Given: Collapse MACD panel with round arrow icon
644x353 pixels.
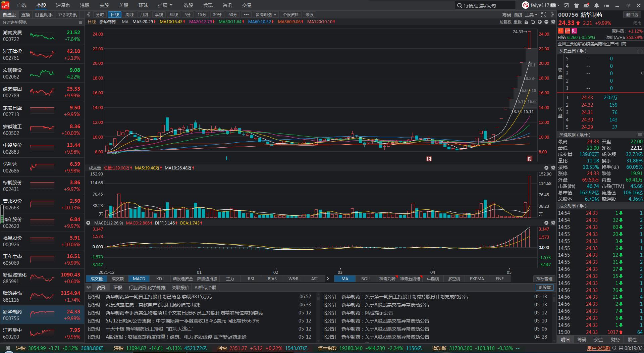Looking at the screenshot, I should (88, 223).
